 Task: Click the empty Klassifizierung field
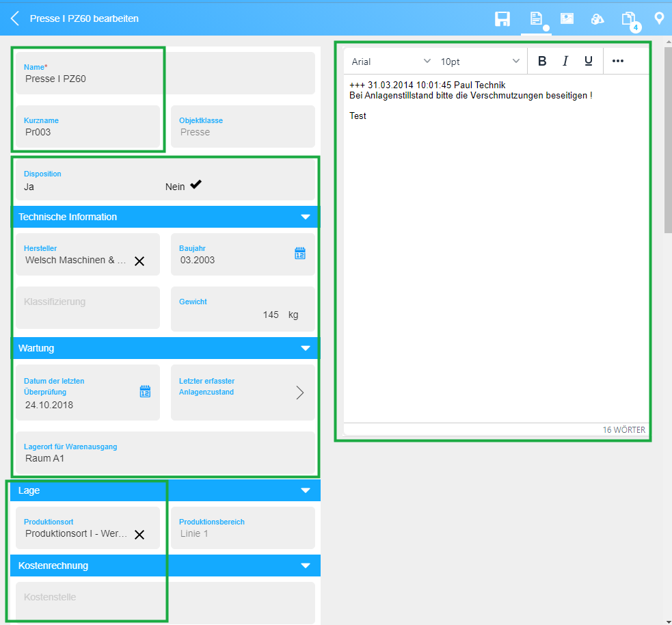coord(88,308)
